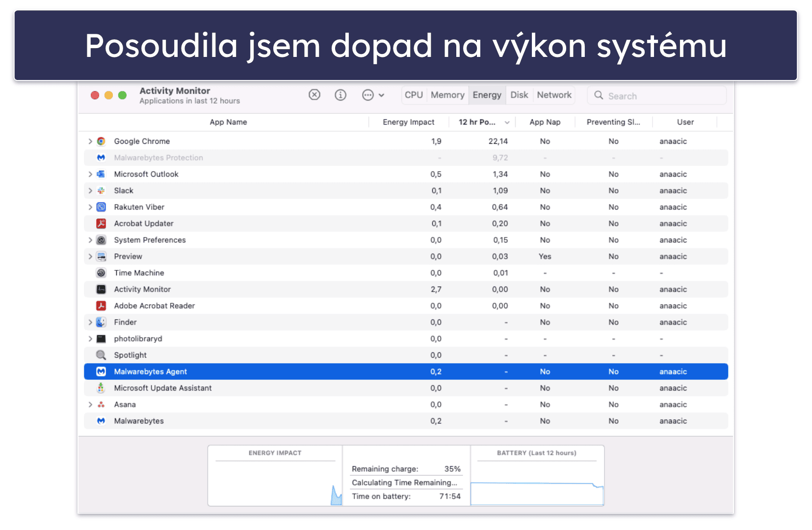Click the System Preferences gear icon
The height and width of the screenshot is (530, 812).
point(101,240)
